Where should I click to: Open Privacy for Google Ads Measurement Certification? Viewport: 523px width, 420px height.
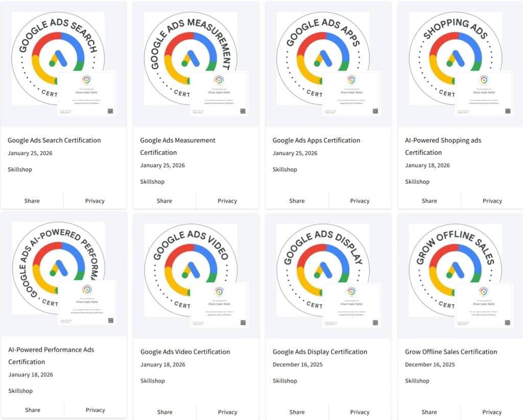tap(227, 201)
